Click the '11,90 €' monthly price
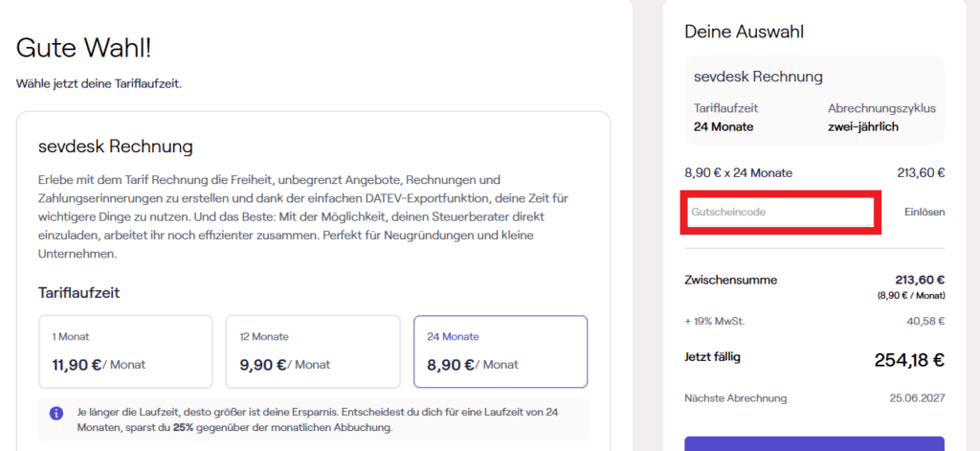 coord(77,364)
